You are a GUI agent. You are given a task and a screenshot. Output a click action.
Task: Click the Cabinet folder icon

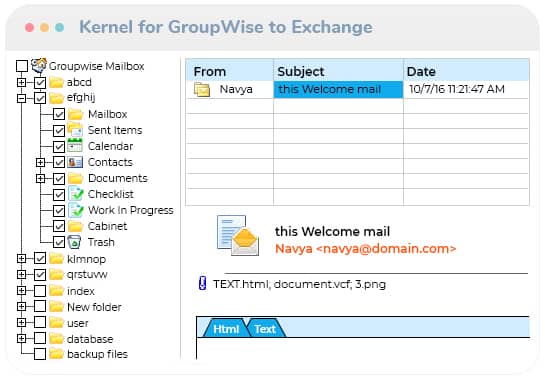(75, 226)
